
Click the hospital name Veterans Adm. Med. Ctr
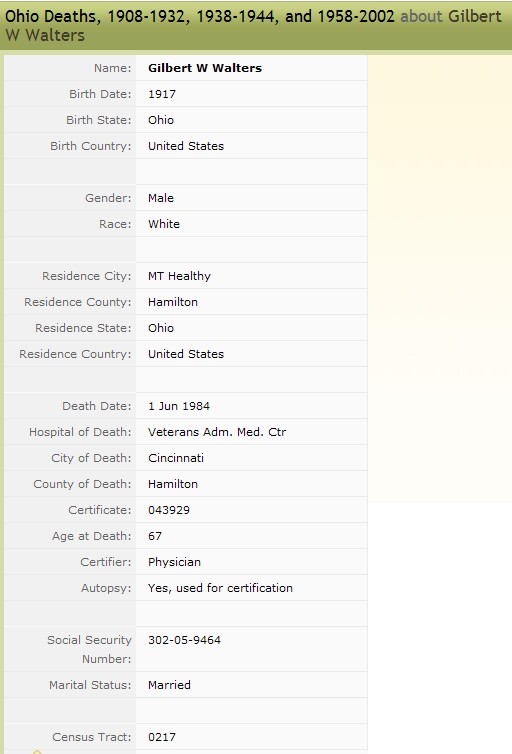pos(217,432)
